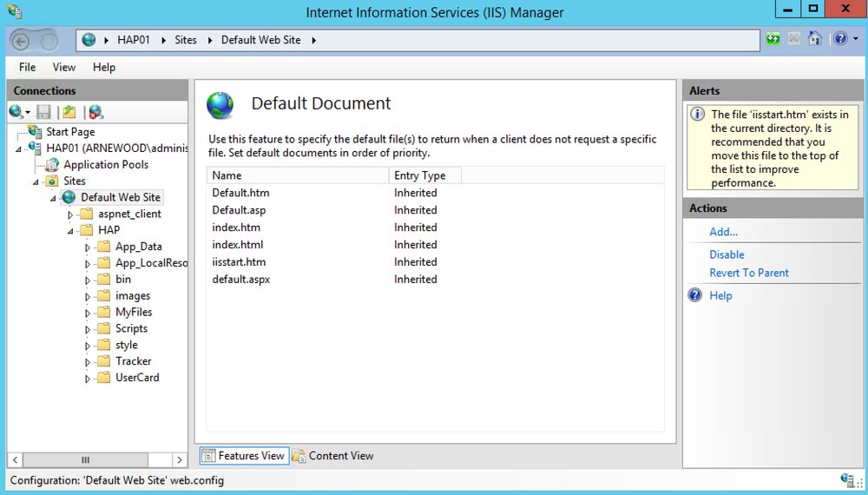
Task: Click the Scripts folder icon
Action: pyautogui.click(x=104, y=328)
